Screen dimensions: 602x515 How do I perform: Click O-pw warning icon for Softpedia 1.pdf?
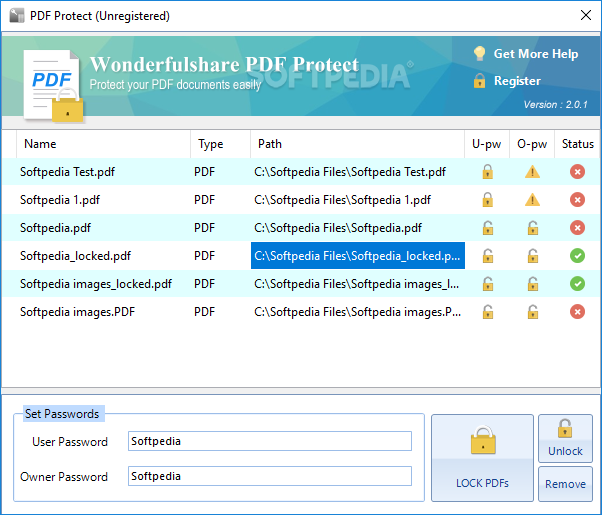(532, 200)
